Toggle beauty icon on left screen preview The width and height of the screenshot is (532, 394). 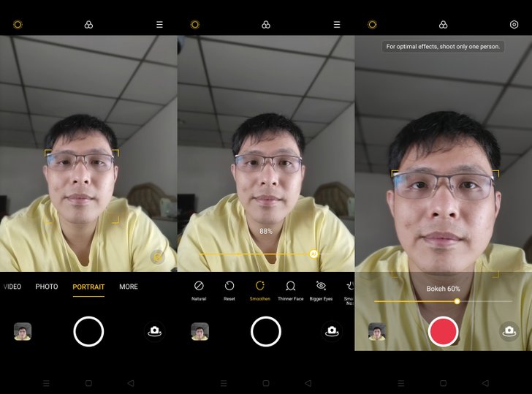(x=157, y=257)
